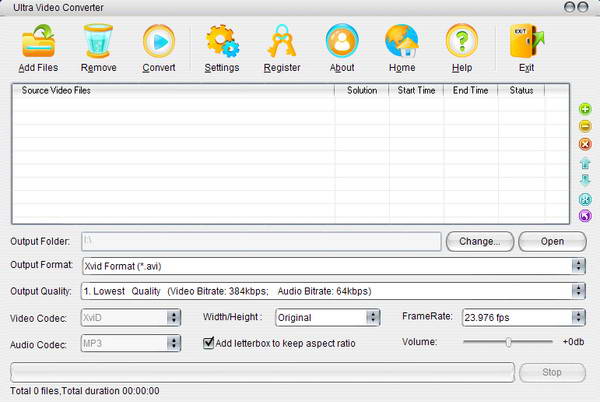Click the 'Ultra Video Converter' title text

coord(58,7)
